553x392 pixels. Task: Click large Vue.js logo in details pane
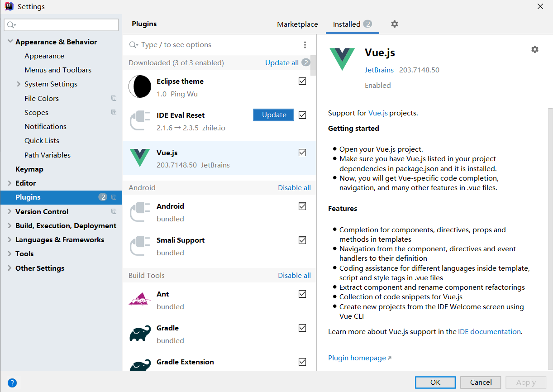[342, 59]
